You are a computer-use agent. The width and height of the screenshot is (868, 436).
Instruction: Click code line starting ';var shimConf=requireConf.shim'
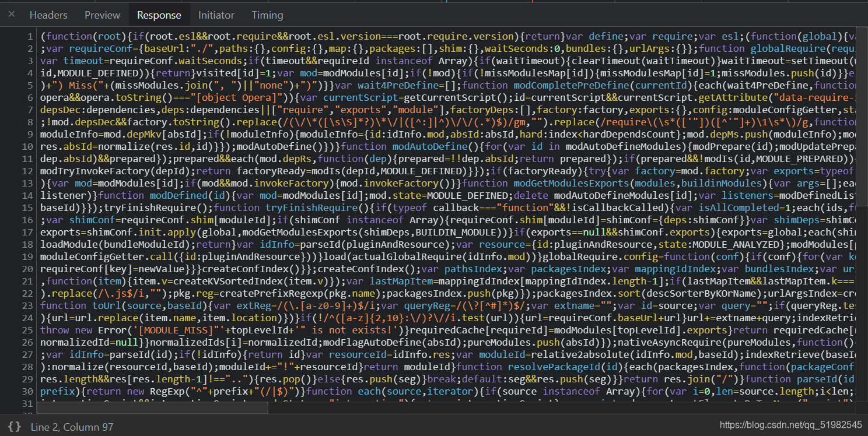[x=449, y=220]
